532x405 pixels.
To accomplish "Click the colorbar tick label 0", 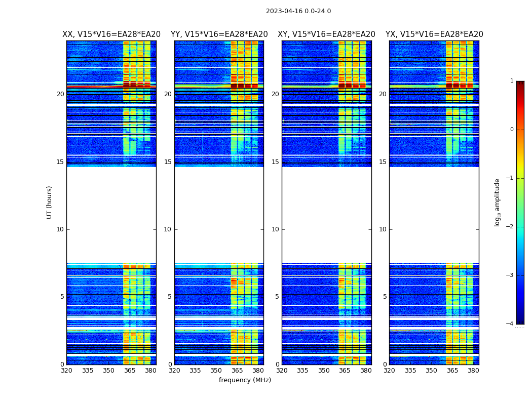I will [x=511, y=130].
